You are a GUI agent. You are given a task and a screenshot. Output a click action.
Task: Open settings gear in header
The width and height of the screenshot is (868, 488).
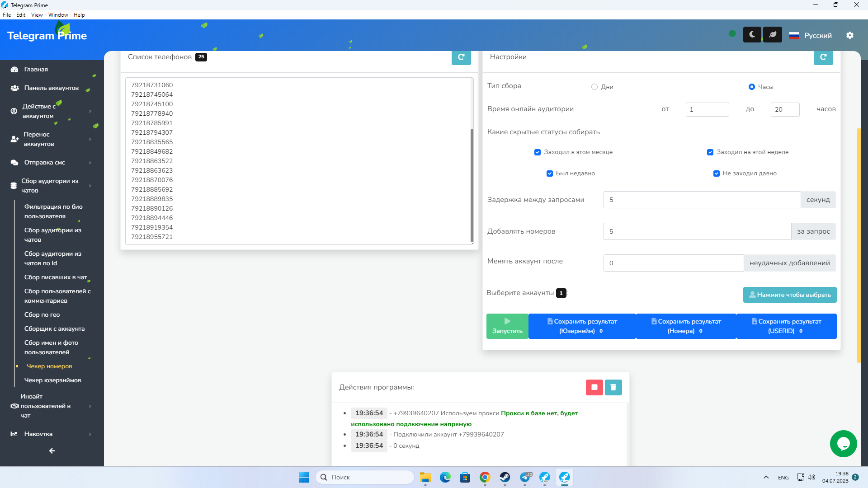point(850,35)
